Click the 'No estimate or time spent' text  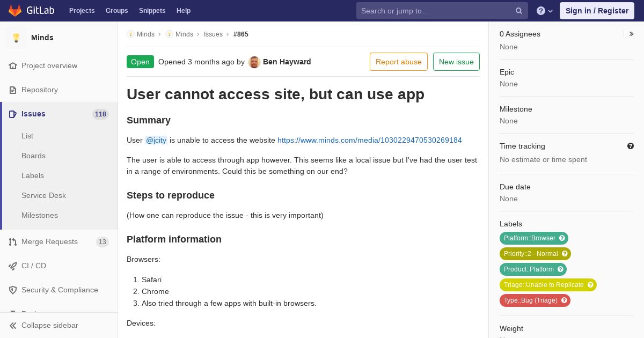[543, 159]
